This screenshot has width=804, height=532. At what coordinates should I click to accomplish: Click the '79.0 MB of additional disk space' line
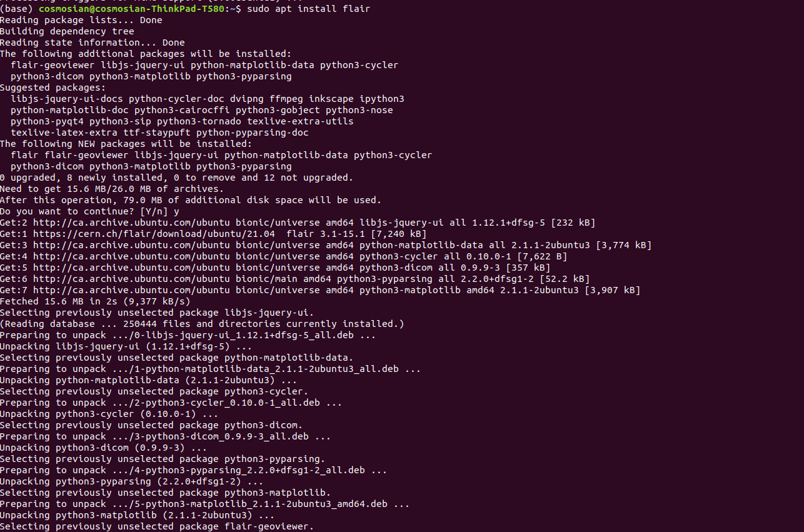(190, 200)
